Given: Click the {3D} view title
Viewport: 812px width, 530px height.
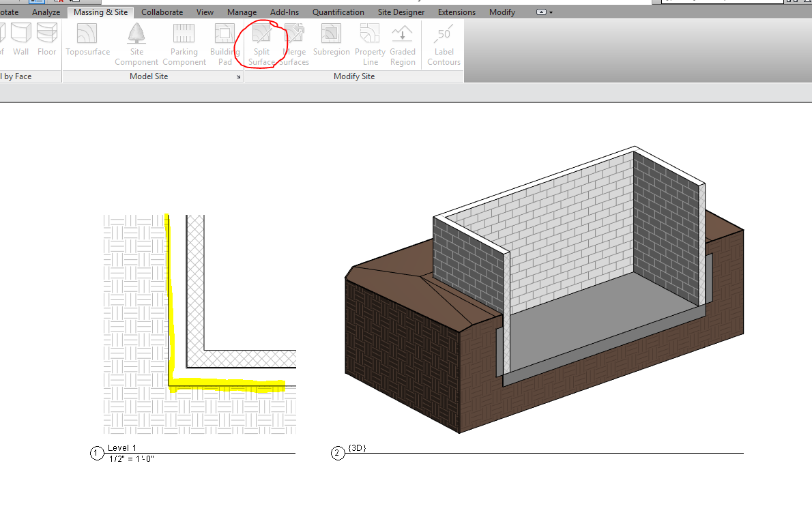Looking at the screenshot, I should pos(358,448).
